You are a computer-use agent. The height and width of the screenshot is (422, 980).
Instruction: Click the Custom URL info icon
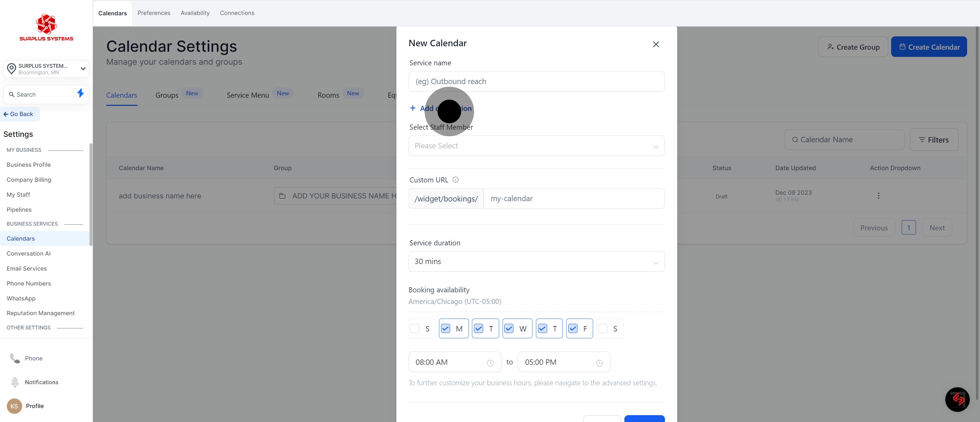(455, 180)
